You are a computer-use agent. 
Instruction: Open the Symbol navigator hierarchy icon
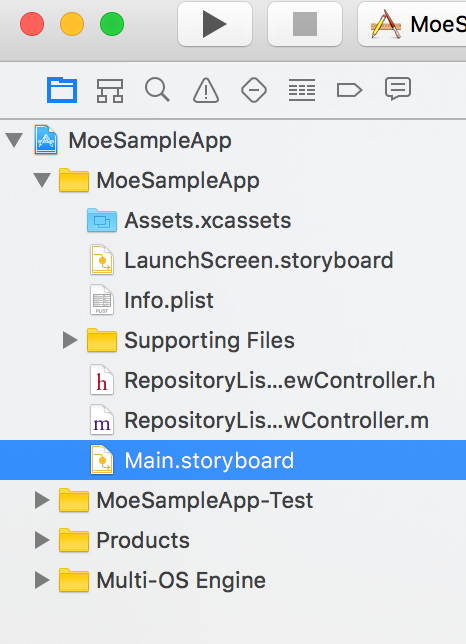tap(110, 90)
